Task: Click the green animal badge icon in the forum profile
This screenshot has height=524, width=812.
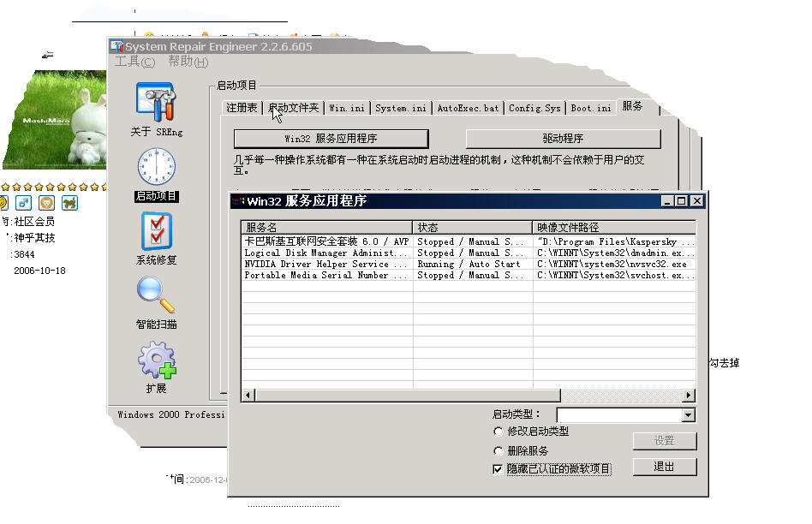Action: tap(69, 203)
